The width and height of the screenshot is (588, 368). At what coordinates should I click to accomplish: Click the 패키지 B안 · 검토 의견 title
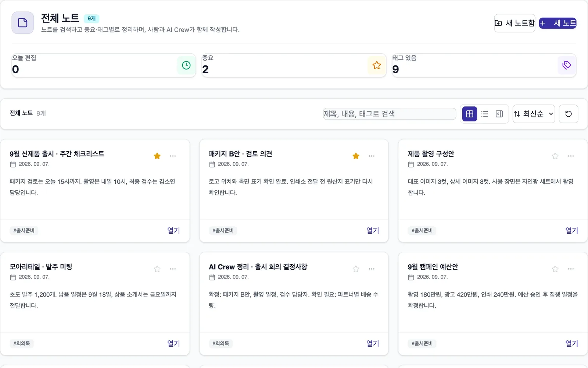(240, 154)
